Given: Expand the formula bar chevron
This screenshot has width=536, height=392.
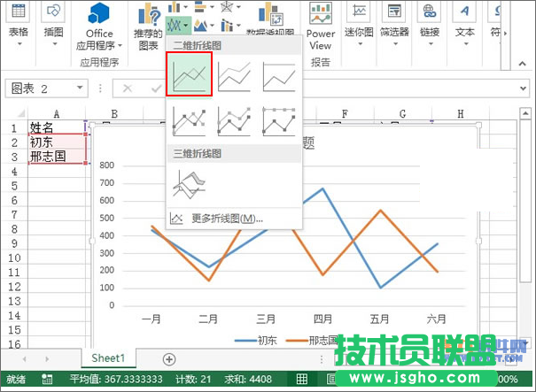Looking at the screenshot, I should click(523, 88).
